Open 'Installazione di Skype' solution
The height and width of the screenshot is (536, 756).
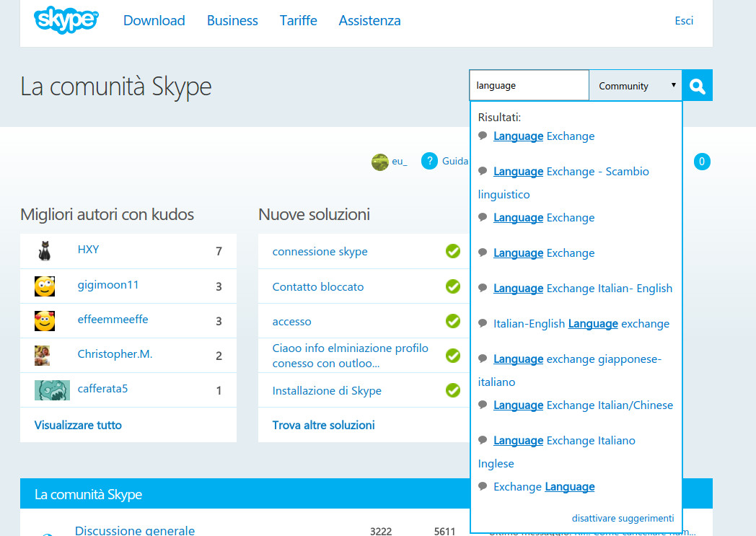[327, 390]
